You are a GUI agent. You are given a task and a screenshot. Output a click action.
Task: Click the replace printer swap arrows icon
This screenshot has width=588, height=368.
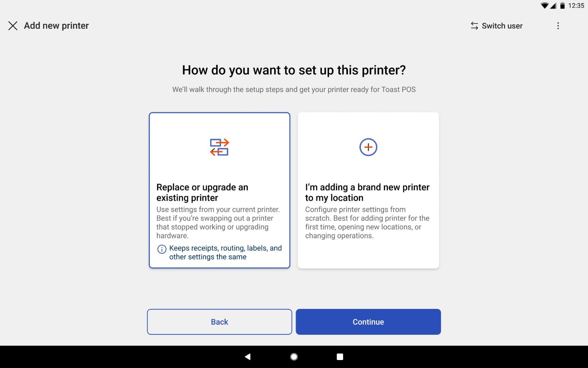(219, 147)
